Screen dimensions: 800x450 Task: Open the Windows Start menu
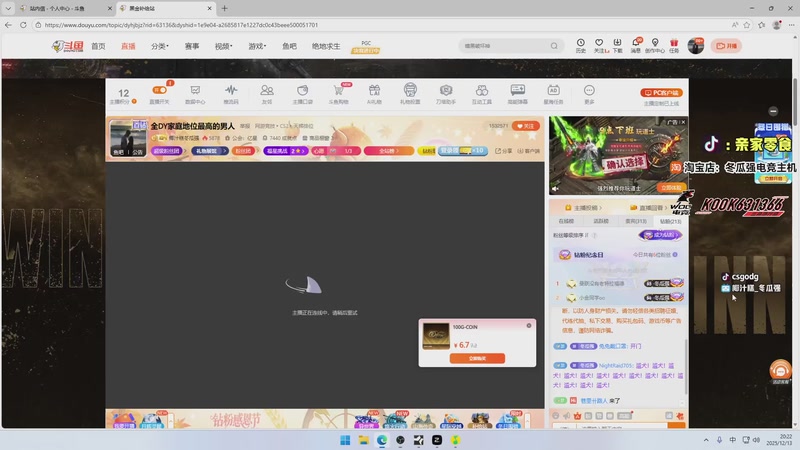click(345, 440)
